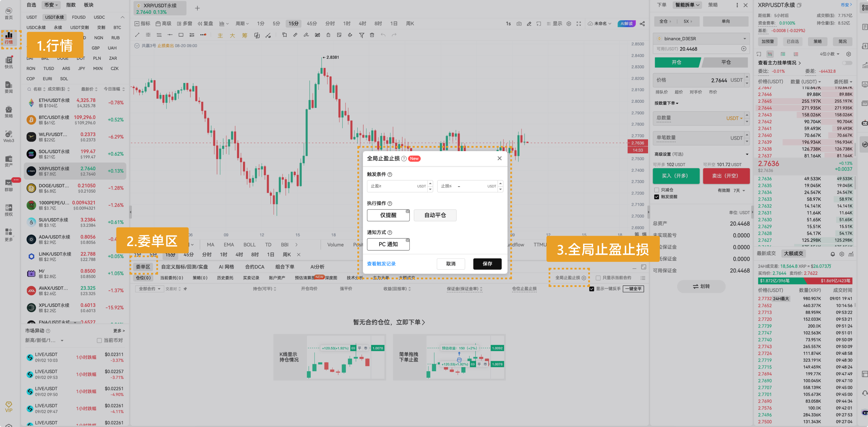The width and height of the screenshot is (868, 427).
Task: Open the 群聊 group chat sidebar icon
Action: 9,185
